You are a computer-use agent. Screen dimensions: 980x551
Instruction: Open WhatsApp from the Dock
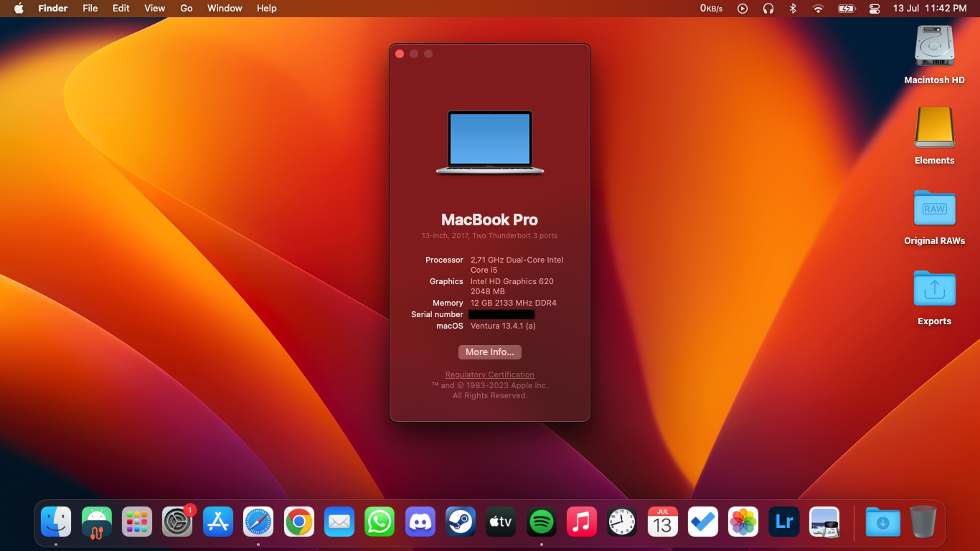[x=380, y=522]
